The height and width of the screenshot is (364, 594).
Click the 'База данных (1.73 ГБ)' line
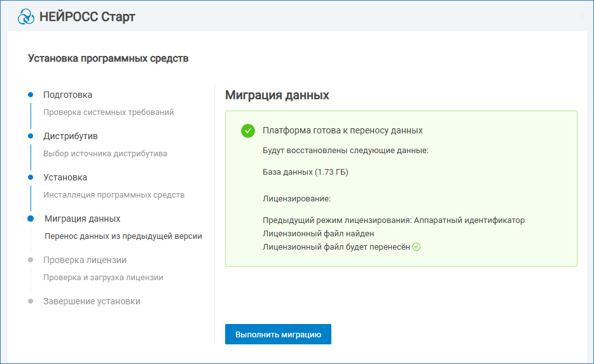[x=305, y=172]
